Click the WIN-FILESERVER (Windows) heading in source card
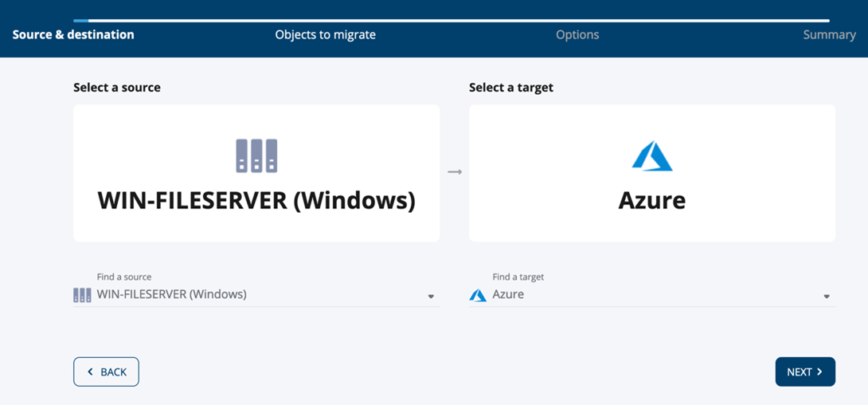The width and height of the screenshot is (868, 405). [x=256, y=201]
